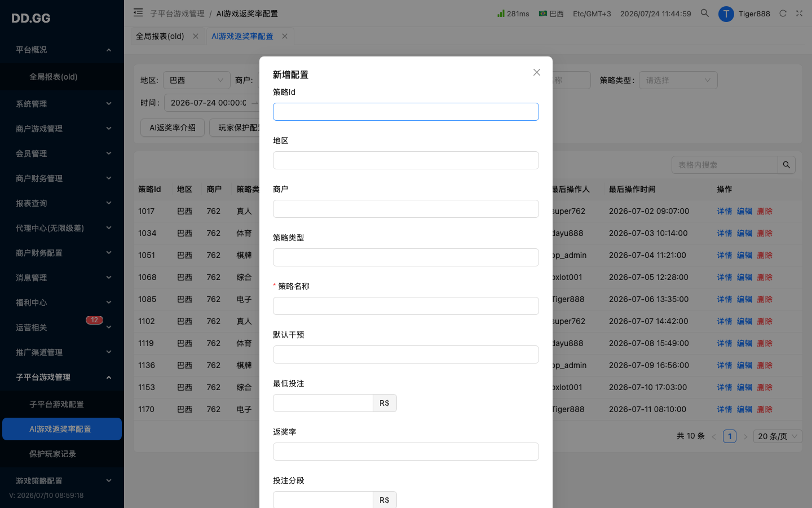The width and height of the screenshot is (812, 508).
Task: Change the 20 条/页 page size
Action: click(x=778, y=436)
